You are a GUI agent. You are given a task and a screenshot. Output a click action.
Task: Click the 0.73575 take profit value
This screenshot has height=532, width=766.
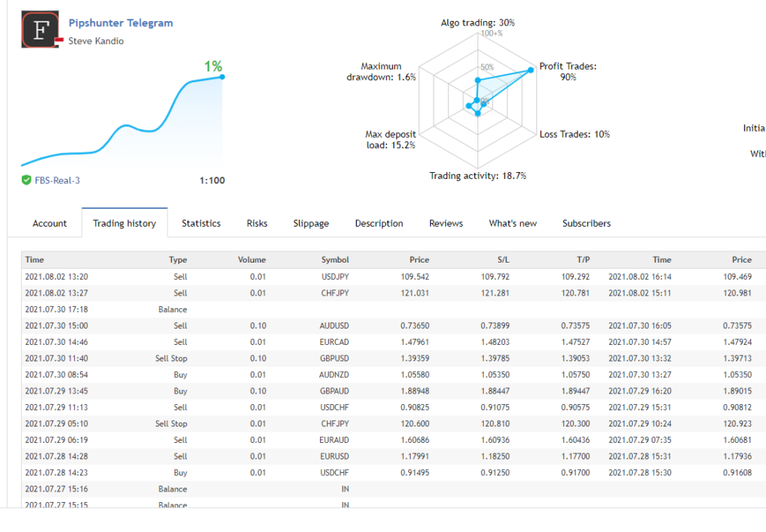(x=575, y=325)
